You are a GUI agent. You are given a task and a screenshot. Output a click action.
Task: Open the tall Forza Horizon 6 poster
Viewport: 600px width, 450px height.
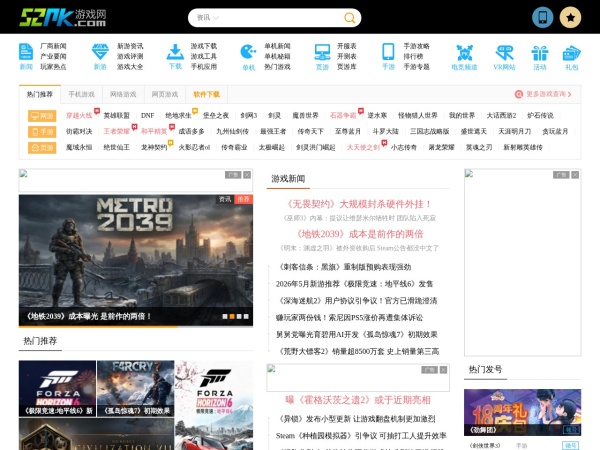coord(214,405)
